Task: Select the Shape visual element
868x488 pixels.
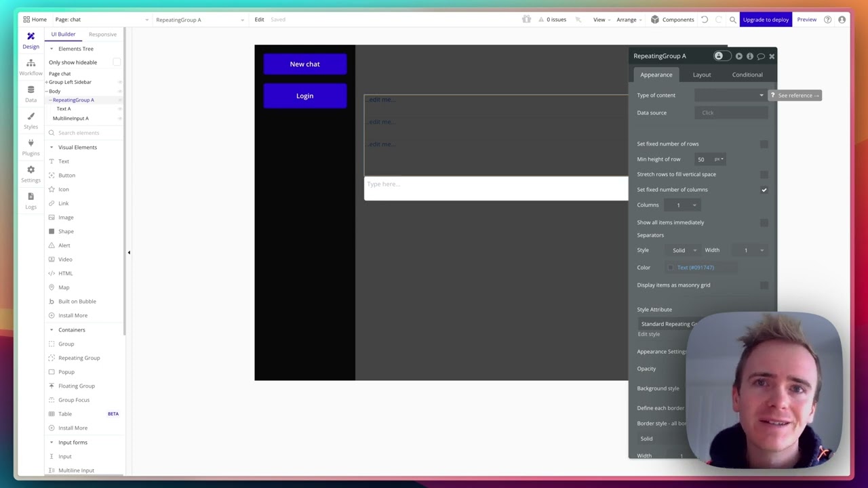Action: (65, 231)
